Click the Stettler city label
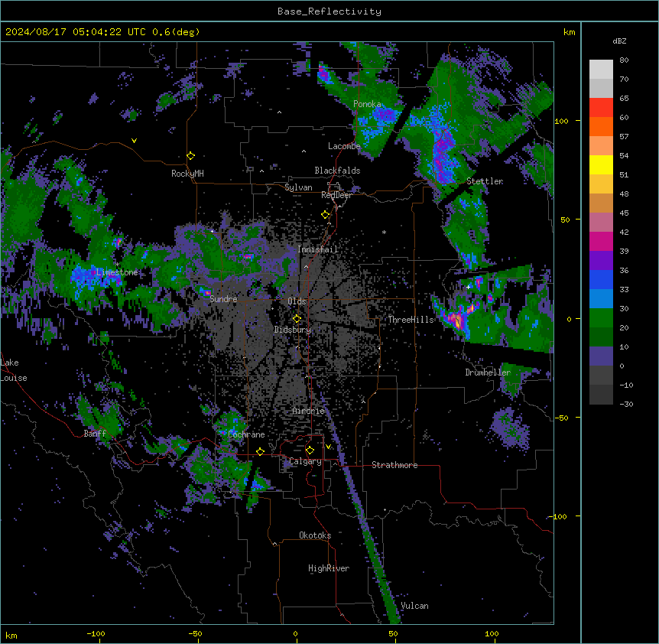This screenshot has width=659, height=644. [485, 181]
